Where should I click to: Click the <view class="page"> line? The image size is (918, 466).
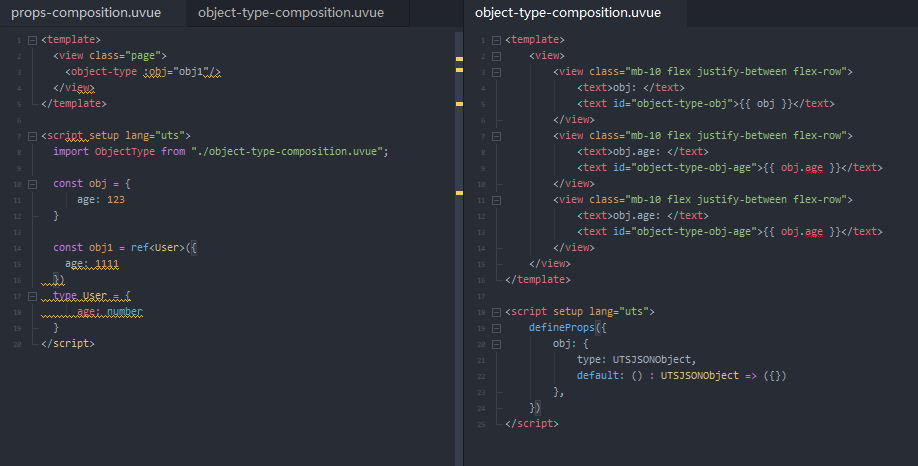click(110, 56)
